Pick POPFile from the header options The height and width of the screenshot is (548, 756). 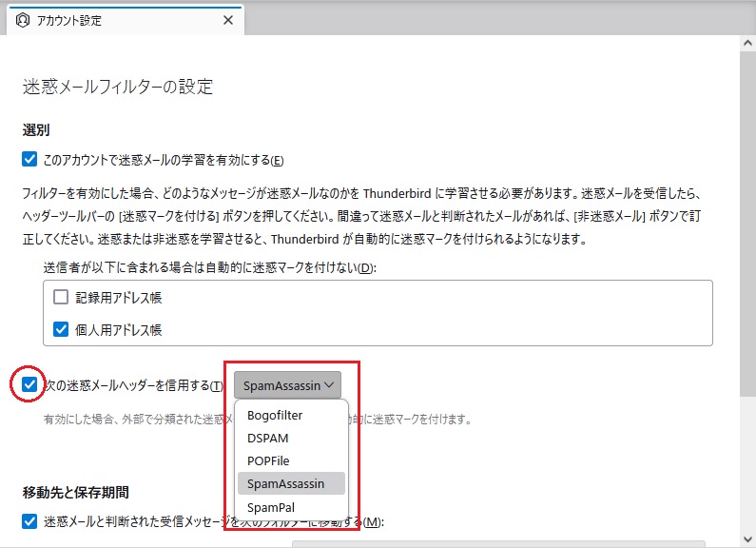tap(268, 460)
